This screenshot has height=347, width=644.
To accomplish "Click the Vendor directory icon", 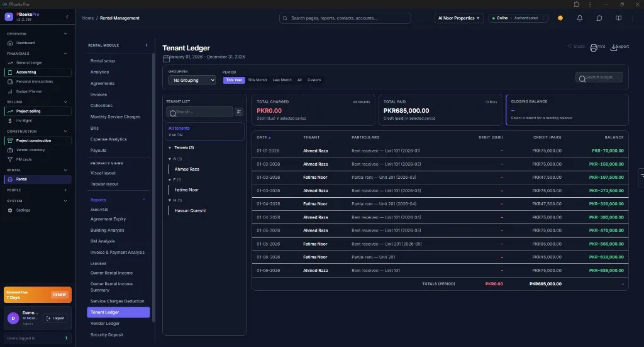I will (x=10, y=150).
